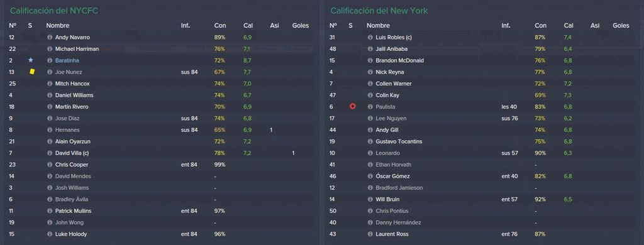Screen dimensions: 644x245
Task: Click info icon beside David Villa
Action: point(50,153)
